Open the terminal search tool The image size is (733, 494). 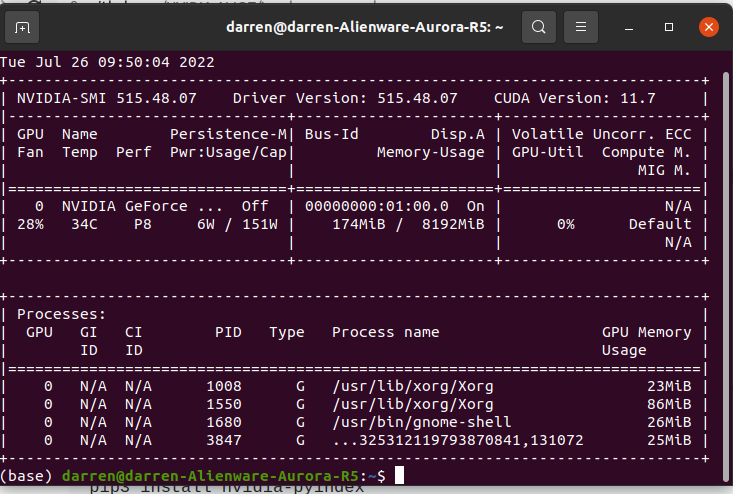click(x=539, y=27)
